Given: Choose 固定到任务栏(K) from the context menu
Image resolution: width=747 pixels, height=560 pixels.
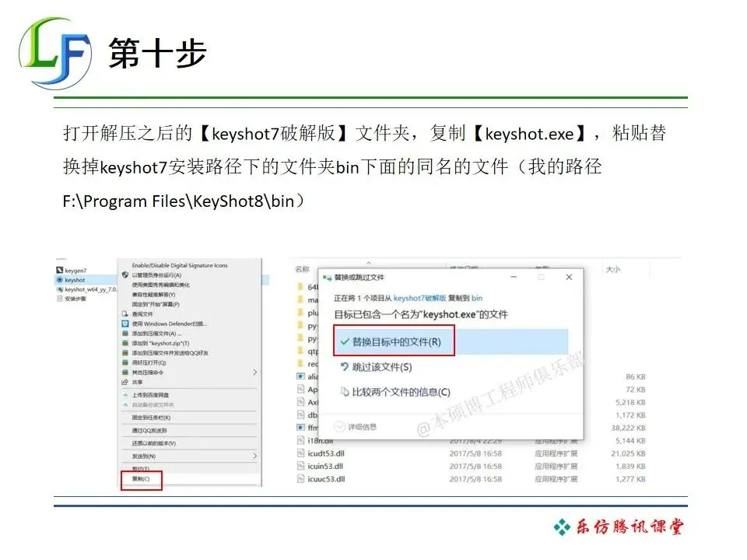Looking at the screenshot, I should (151, 418).
